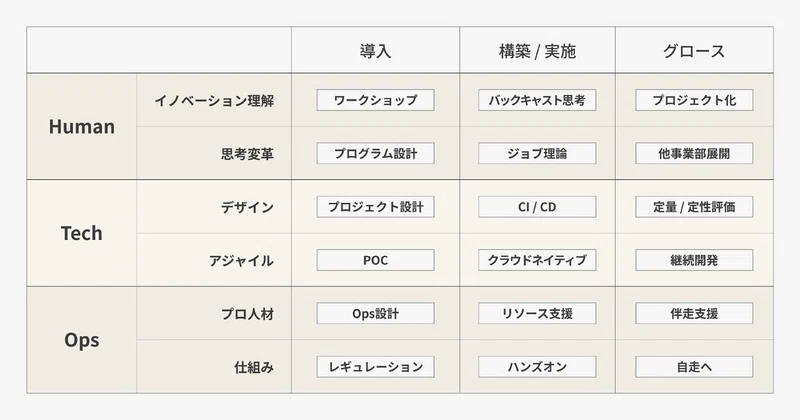This screenshot has width=800, height=420.
Task: Select the レギュレーション box
Action: pyautogui.click(x=376, y=366)
